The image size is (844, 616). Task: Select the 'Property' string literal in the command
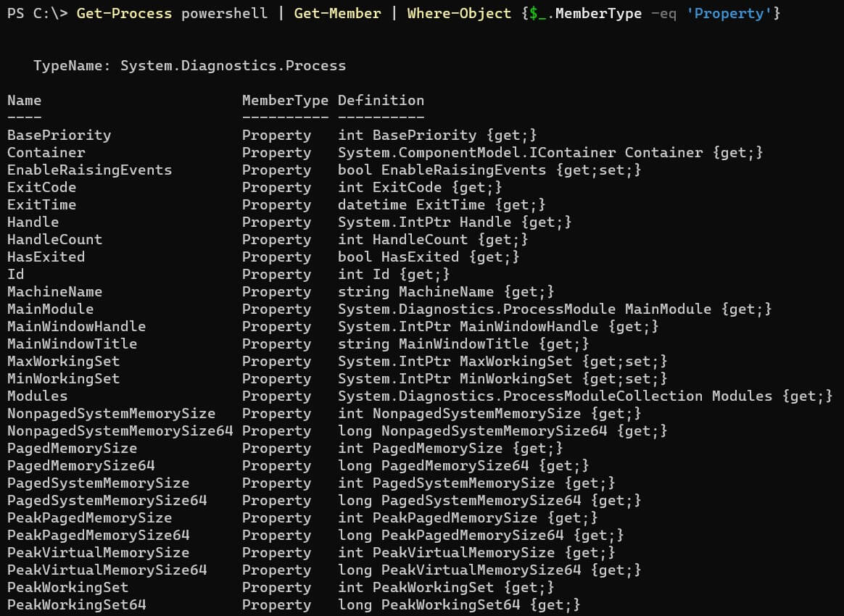731,13
